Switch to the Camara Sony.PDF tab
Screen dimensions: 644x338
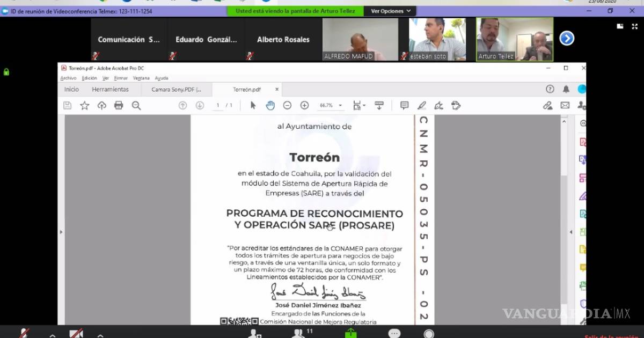click(x=176, y=90)
